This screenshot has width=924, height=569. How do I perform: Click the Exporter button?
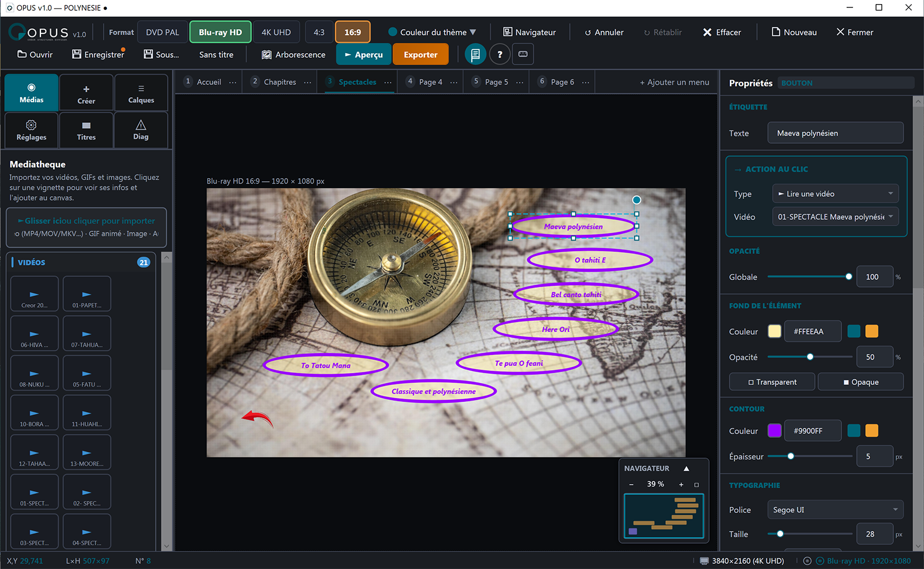click(x=420, y=54)
